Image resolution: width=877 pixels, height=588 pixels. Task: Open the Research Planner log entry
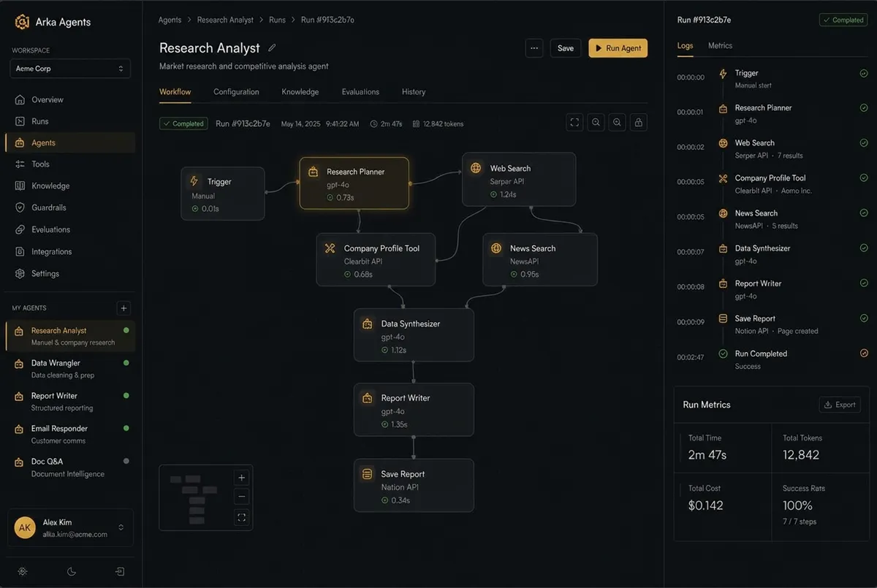pyautogui.click(x=772, y=114)
